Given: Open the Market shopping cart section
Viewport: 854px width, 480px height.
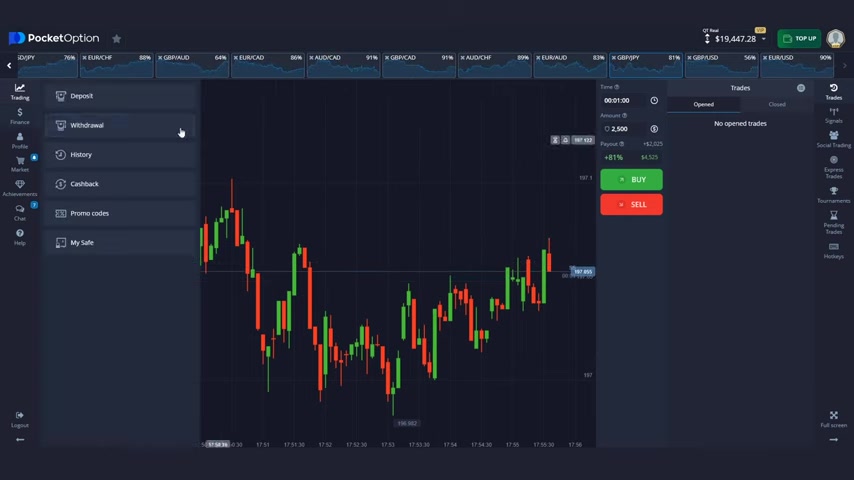Looking at the screenshot, I should (20, 164).
